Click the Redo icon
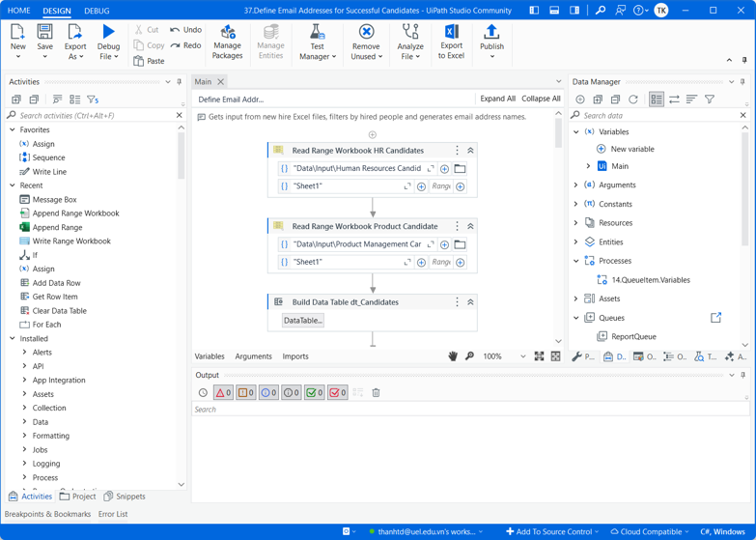The image size is (756, 540). coord(175,45)
